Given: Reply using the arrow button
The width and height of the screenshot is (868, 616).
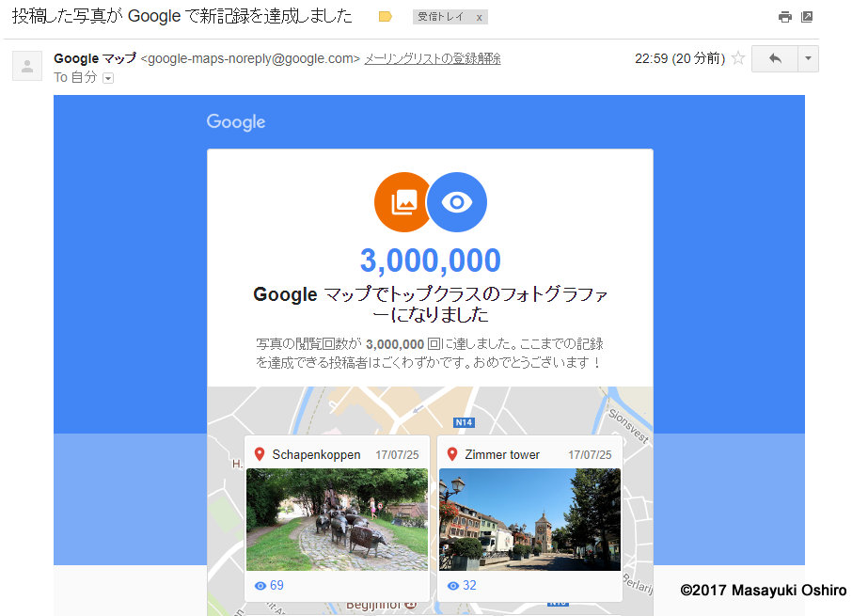Looking at the screenshot, I should (x=775, y=58).
